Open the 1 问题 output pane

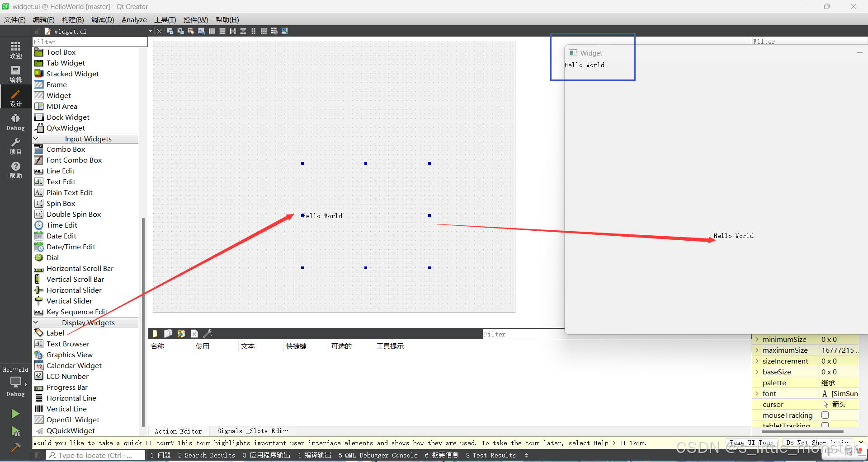(x=160, y=455)
